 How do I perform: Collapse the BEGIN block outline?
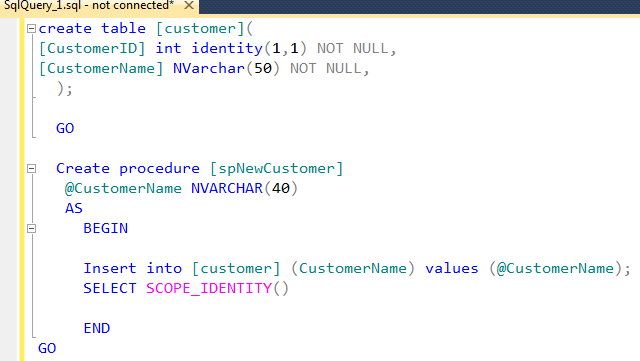(31, 228)
